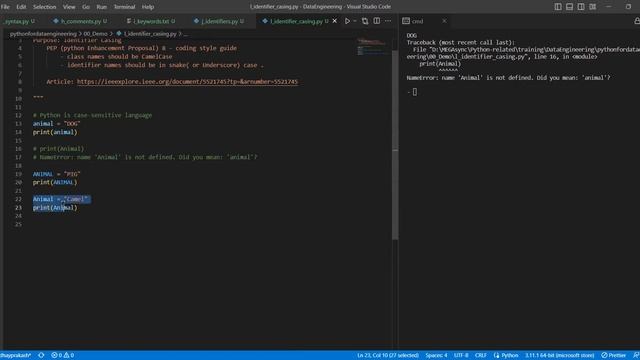
Task: Open the Help menu
Action: 148,7
